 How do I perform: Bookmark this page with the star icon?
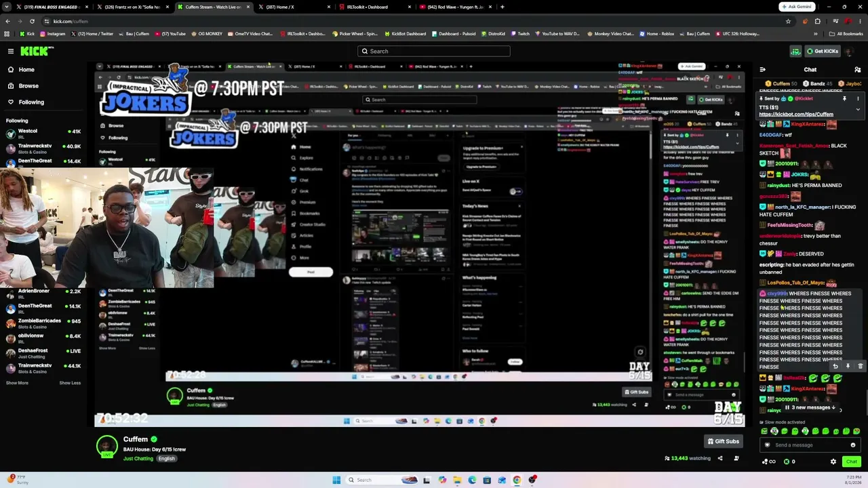coord(788,21)
